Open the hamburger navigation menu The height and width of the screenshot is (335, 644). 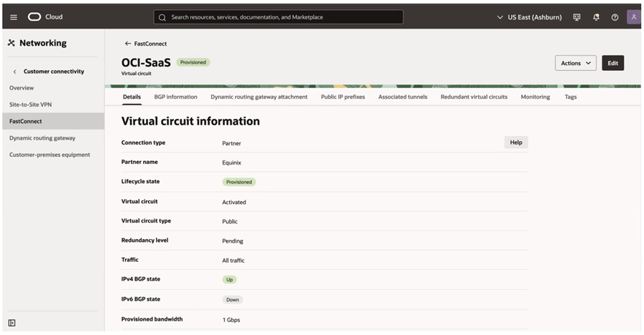(14, 17)
